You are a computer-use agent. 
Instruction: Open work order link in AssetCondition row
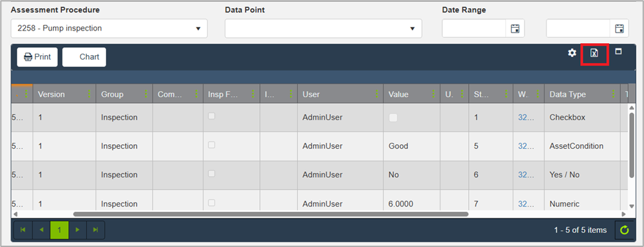point(526,146)
